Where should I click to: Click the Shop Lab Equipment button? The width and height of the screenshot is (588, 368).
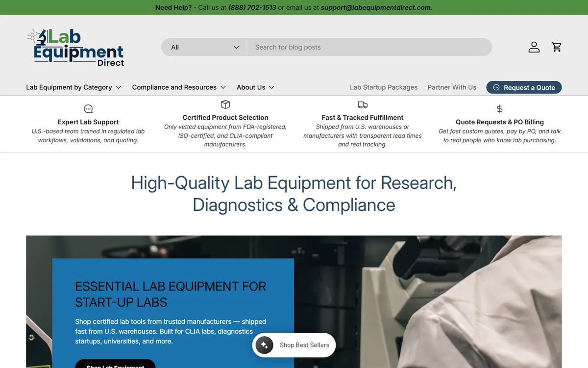(x=115, y=364)
